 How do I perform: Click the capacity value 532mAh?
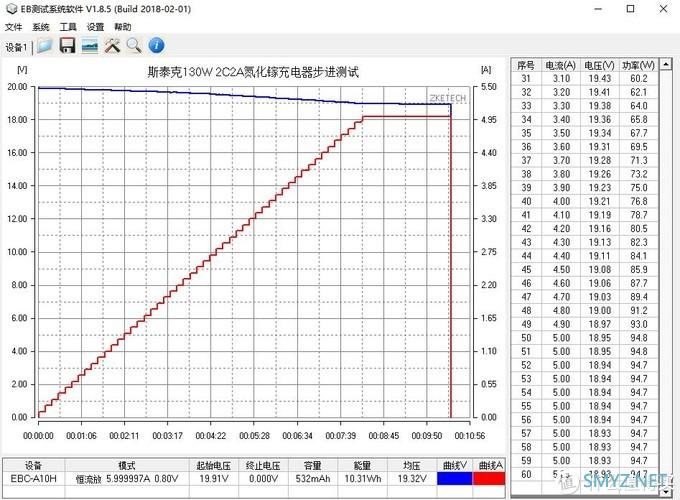[313, 479]
